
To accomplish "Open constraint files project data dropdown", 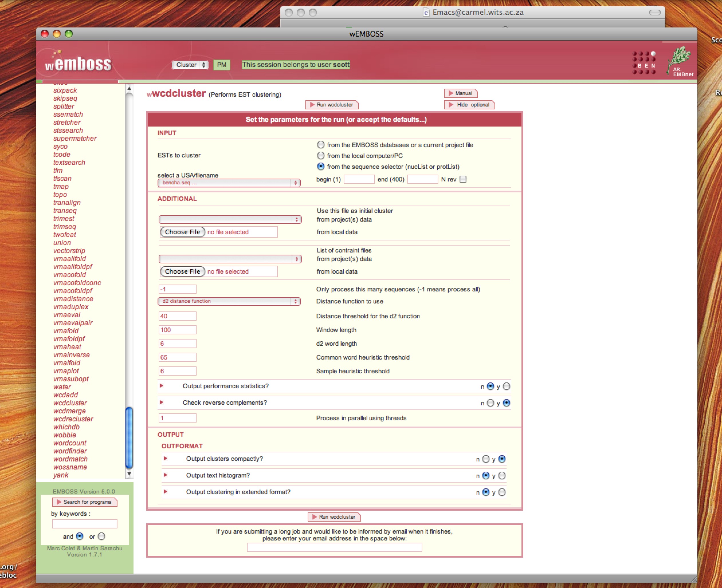I will pyautogui.click(x=230, y=259).
